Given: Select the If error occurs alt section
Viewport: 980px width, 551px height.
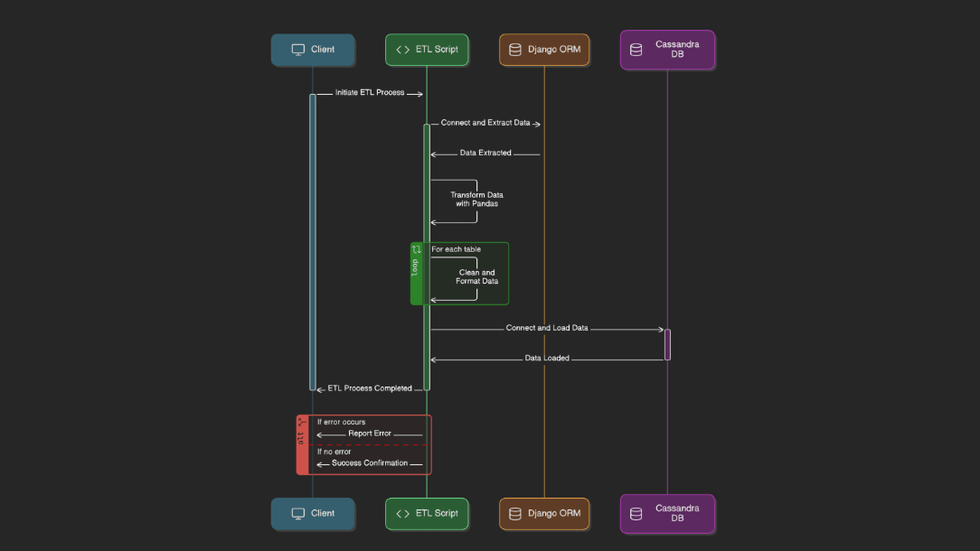Looking at the screenshot, I should 341,422.
